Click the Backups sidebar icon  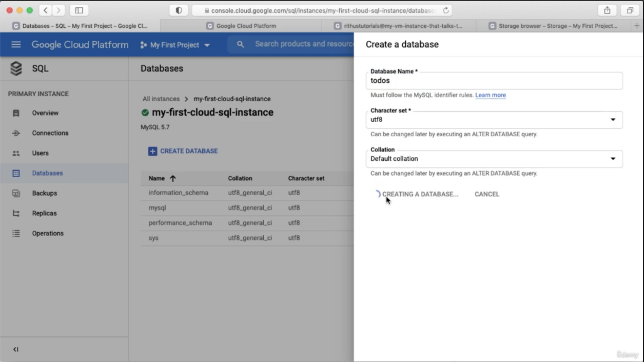(16, 193)
